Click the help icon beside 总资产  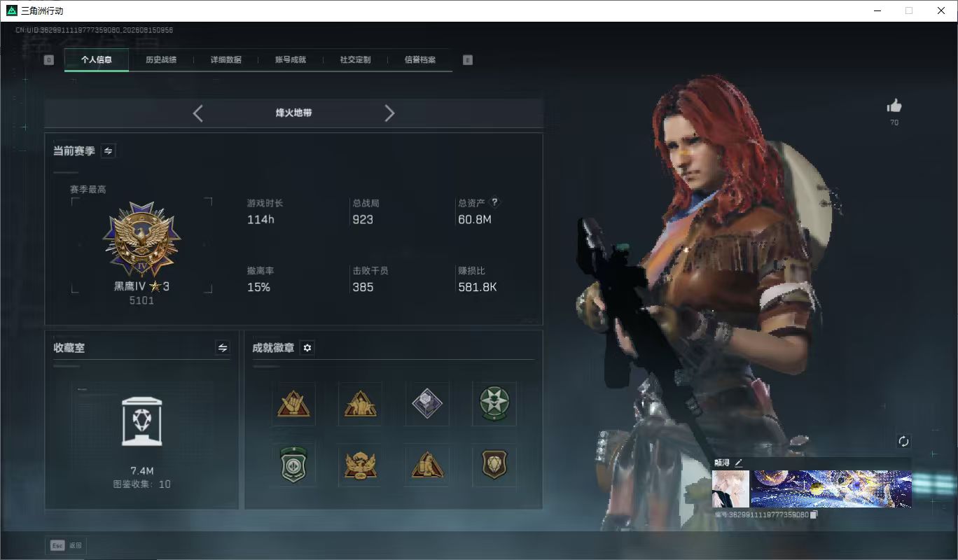pyautogui.click(x=494, y=202)
